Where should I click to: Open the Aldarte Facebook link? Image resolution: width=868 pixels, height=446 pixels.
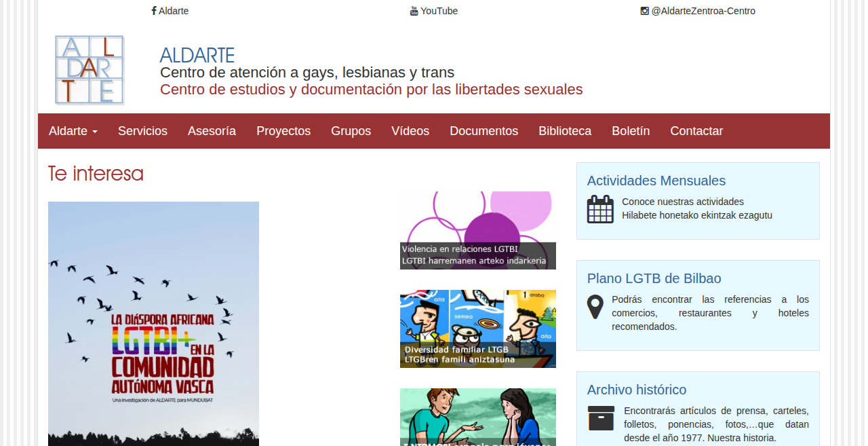coord(170,11)
